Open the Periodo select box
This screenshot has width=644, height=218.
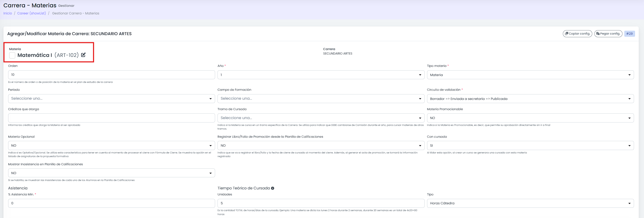pos(111,99)
